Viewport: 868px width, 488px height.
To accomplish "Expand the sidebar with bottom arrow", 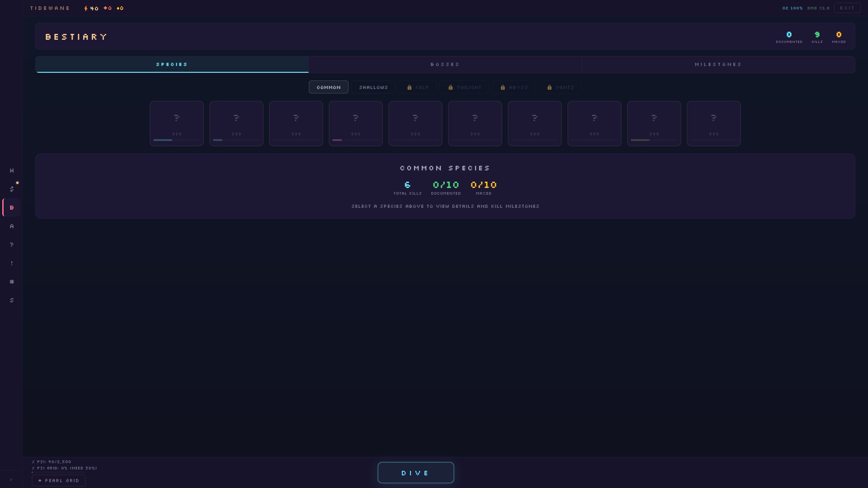I will tap(11, 479).
